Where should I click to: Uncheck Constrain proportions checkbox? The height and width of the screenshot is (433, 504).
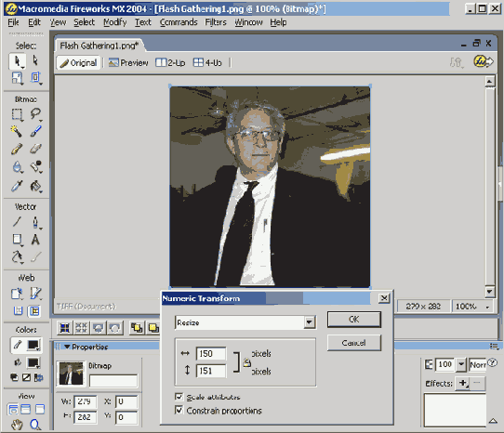[x=179, y=410]
